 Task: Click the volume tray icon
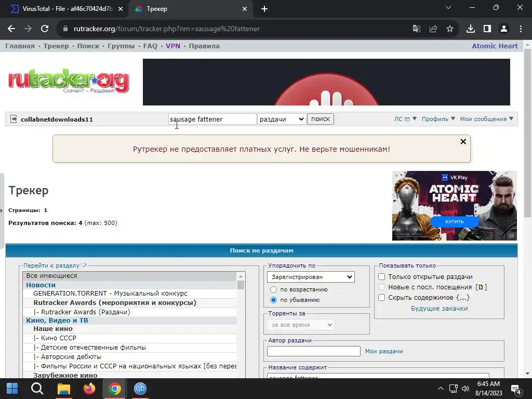click(465, 389)
